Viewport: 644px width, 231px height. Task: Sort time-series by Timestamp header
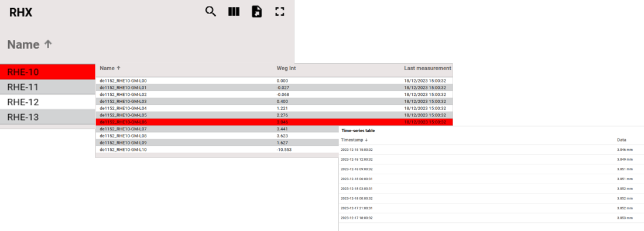pyautogui.click(x=354, y=140)
